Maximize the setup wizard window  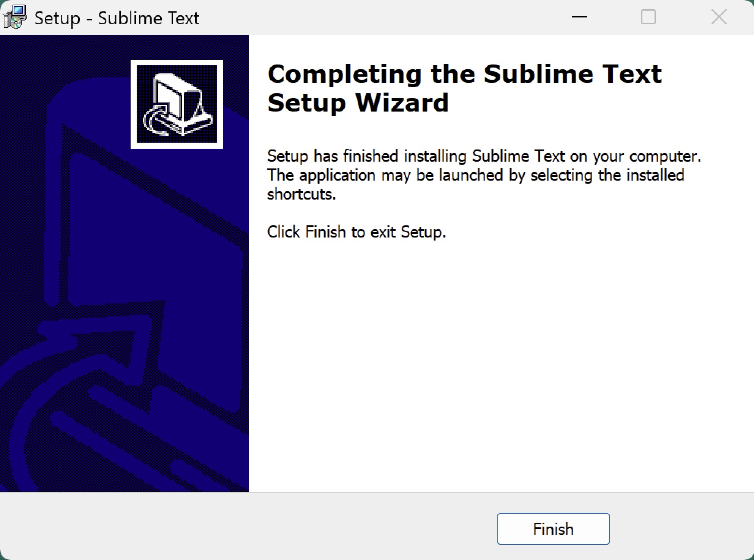648,17
